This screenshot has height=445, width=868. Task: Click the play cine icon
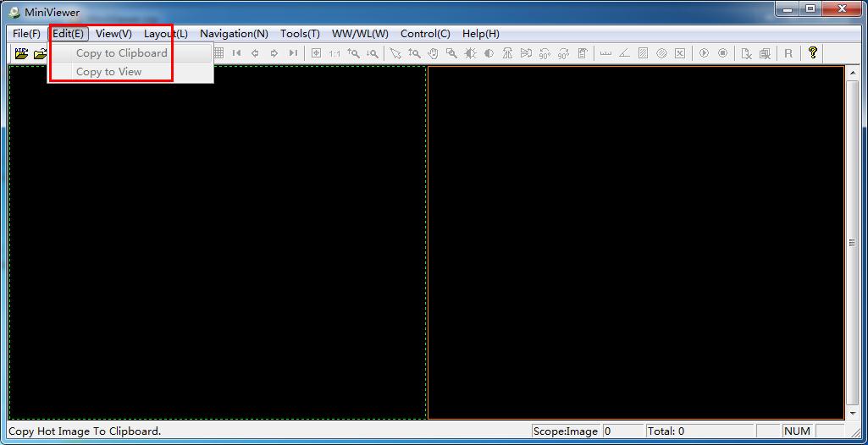pos(704,53)
